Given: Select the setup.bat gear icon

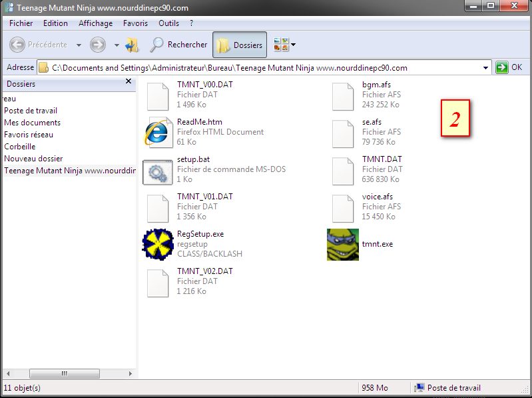Looking at the screenshot, I should (x=158, y=172).
